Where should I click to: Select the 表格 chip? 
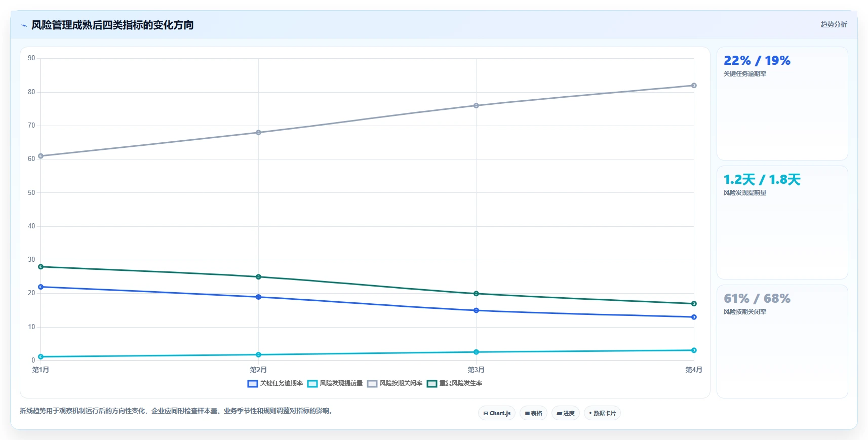(533, 413)
